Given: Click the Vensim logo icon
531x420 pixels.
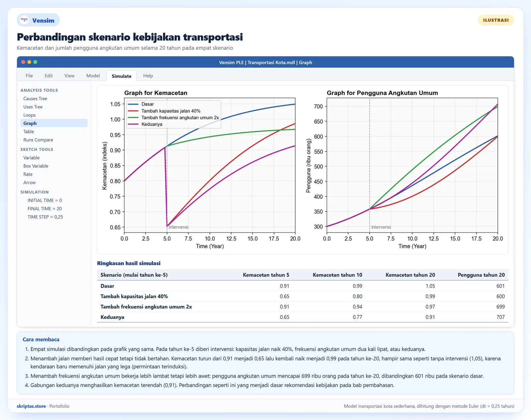Looking at the screenshot, I should 24,20.
